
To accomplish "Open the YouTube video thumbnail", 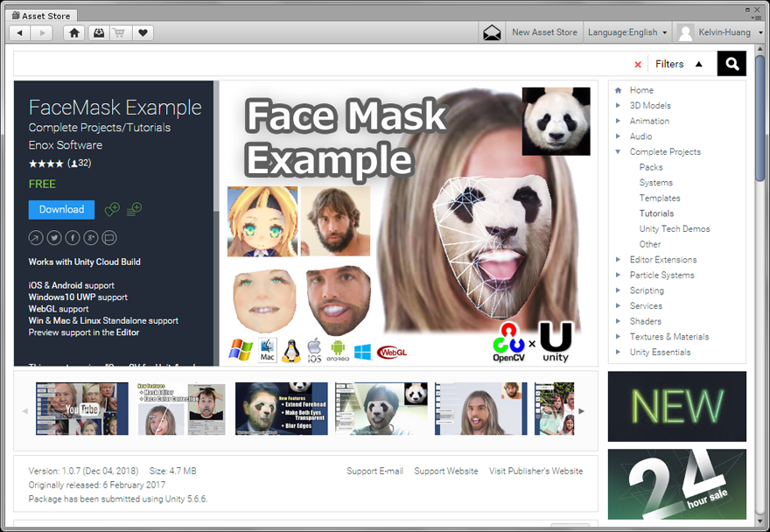I will pyautogui.click(x=82, y=409).
